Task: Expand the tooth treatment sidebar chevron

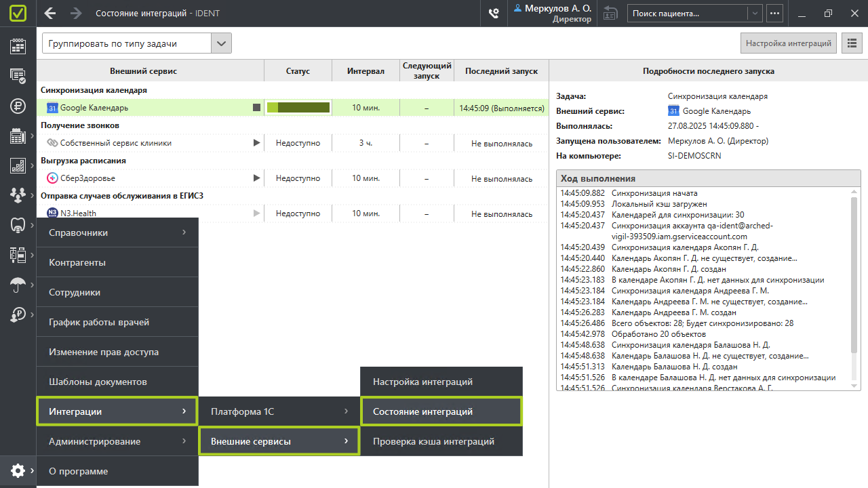Action: point(32,225)
